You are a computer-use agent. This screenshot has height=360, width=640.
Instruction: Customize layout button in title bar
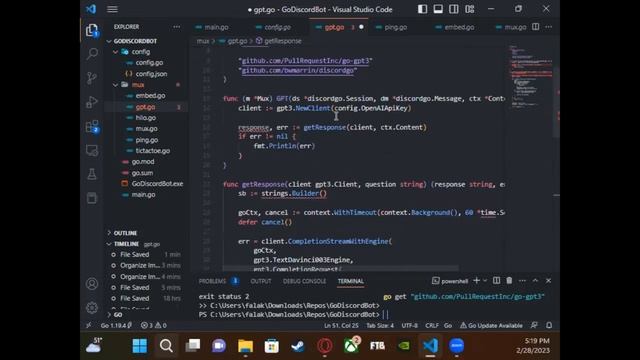(469, 9)
